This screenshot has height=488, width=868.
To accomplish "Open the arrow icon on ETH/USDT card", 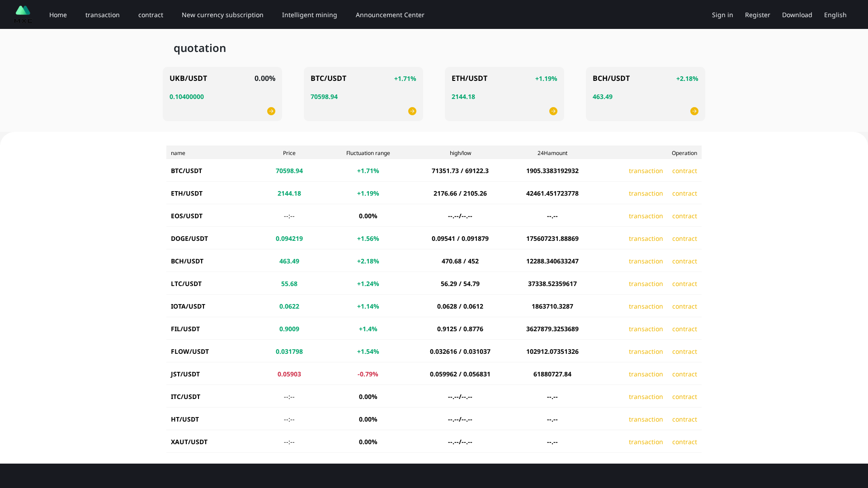I will 553,111.
